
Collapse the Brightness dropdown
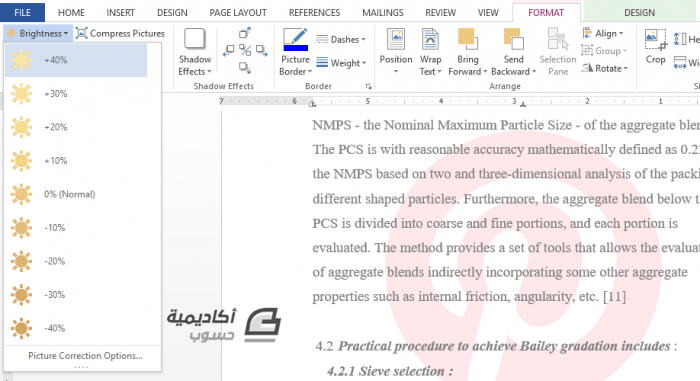click(38, 33)
